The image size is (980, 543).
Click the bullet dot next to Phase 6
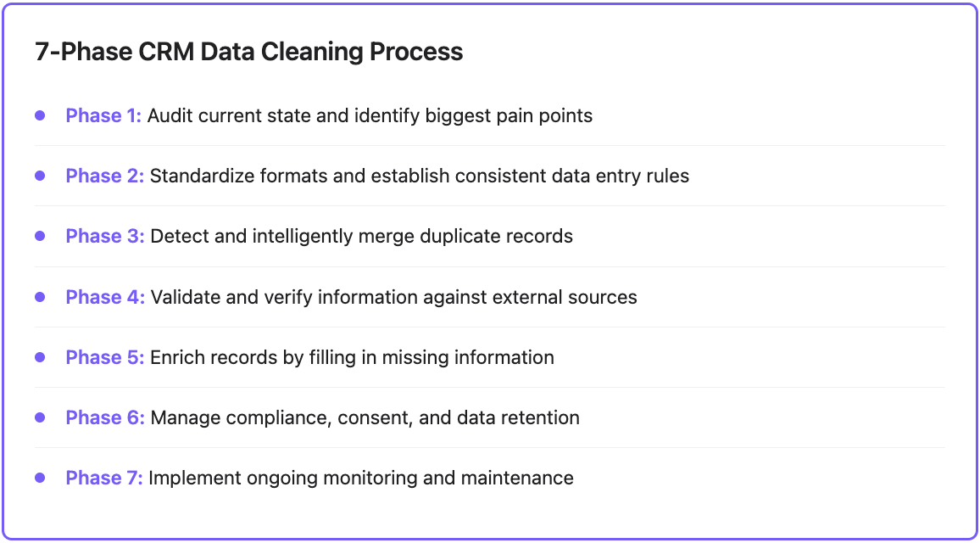[x=40, y=417]
